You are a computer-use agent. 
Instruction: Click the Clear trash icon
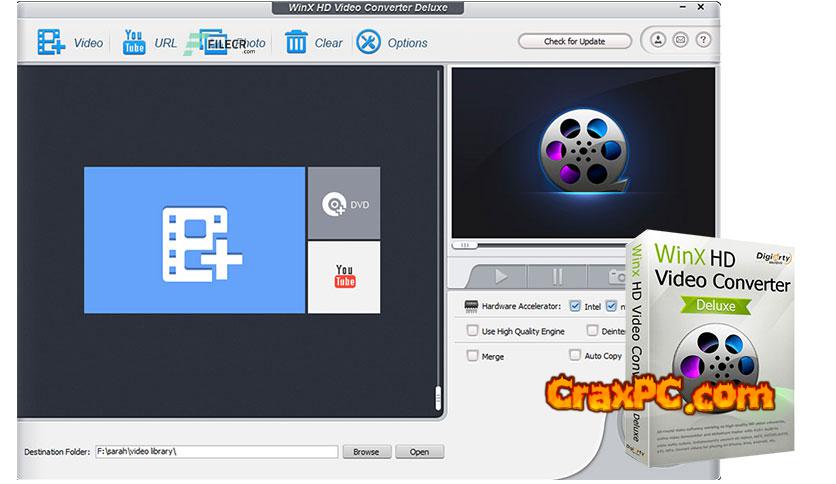(x=296, y=42)
